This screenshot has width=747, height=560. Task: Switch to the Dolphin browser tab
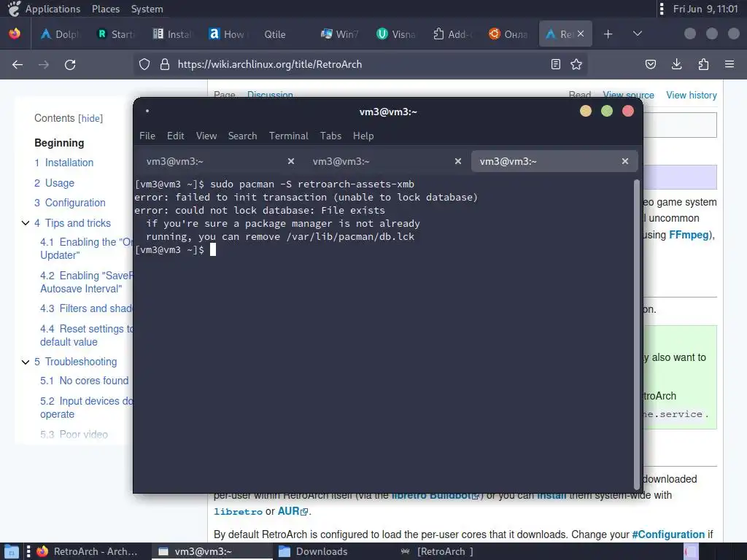[61, 34]
